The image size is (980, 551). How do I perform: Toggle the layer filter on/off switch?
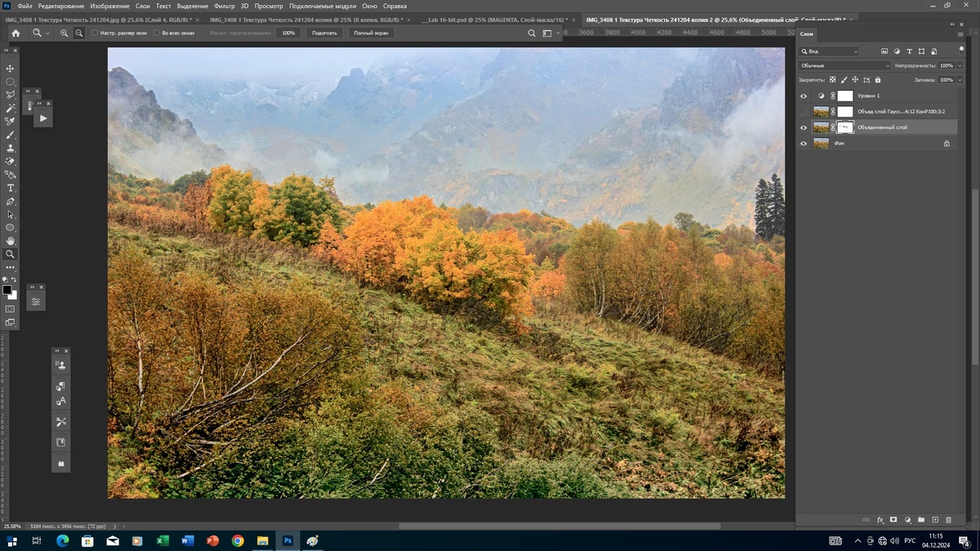(961, 50)
